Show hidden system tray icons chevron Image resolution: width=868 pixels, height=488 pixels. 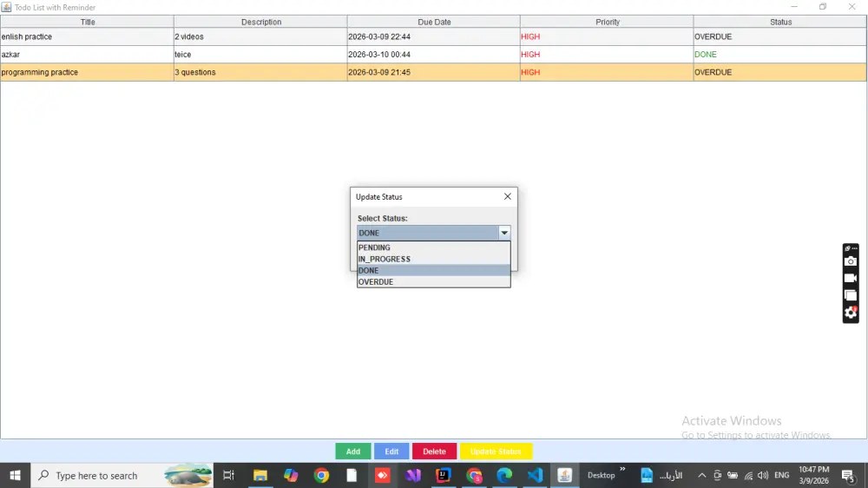(701, 475)
